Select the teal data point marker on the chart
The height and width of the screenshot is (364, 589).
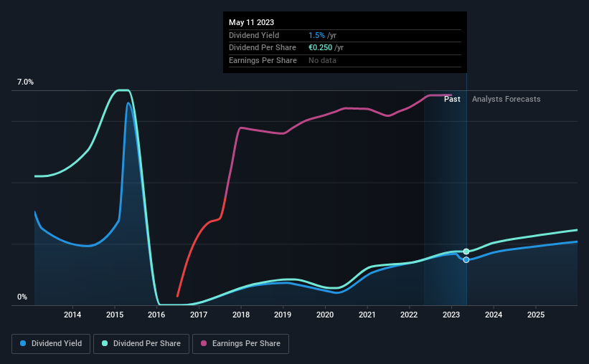466,252
